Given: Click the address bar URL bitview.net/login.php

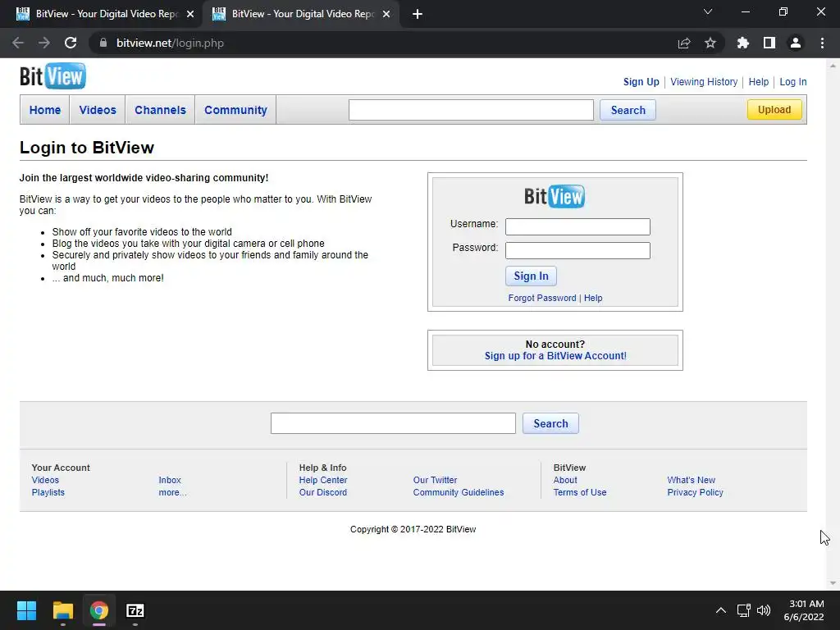Looking at the screenshot, I should [x=170, y=43].
